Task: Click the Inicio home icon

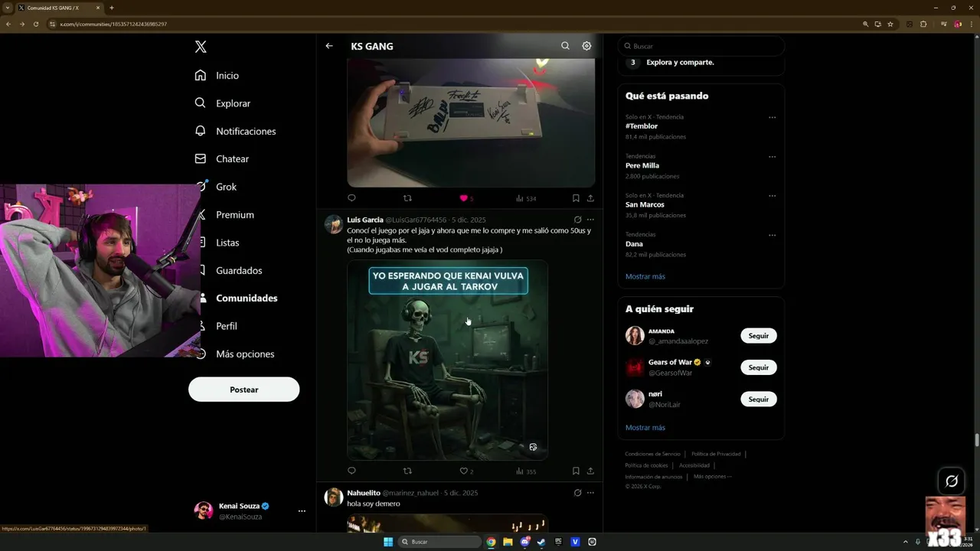Action: tap(201, 75)
